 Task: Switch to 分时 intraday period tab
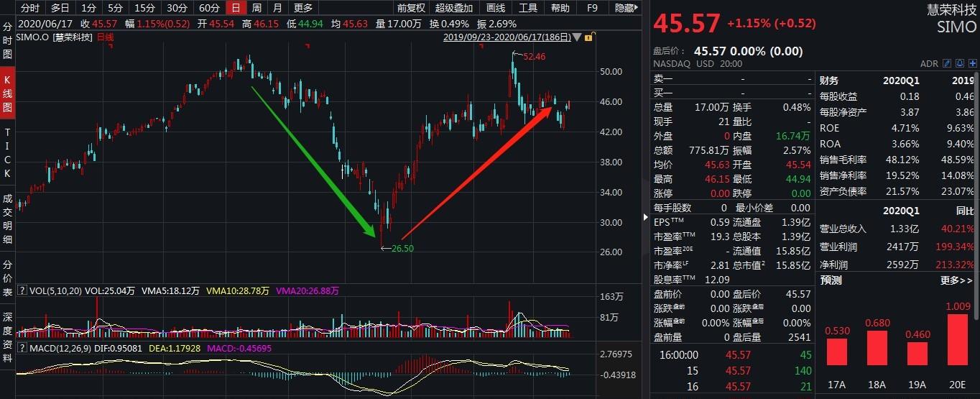click(30, 8)
